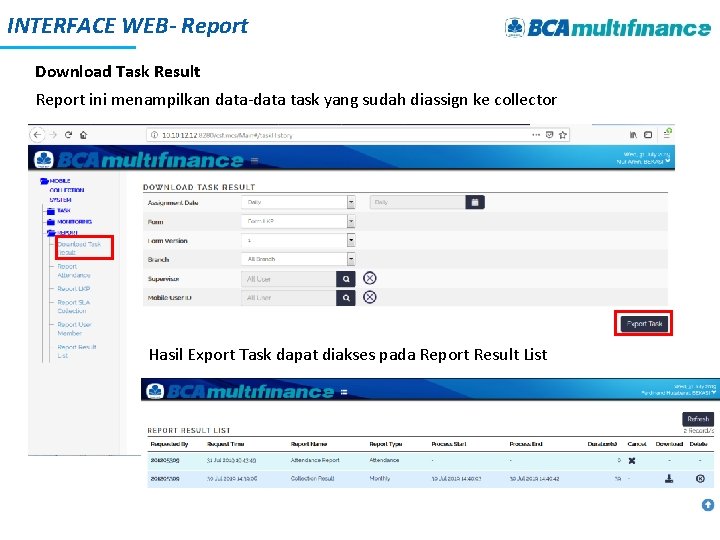Expand the Task folder in sidebar
The height and width of the screenshot is (540, 720).
coord(51,211)
